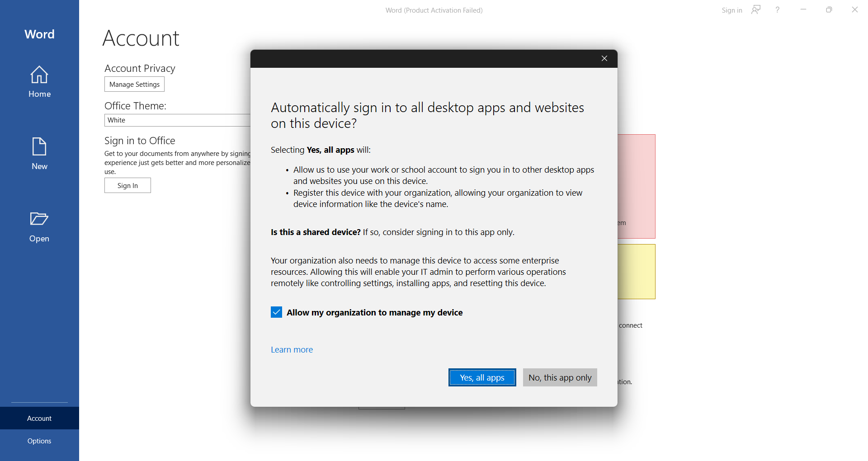Click the feedback person icon in title bar
The image size is (868, 461).
pyautogui.click(x=756, y=10)
